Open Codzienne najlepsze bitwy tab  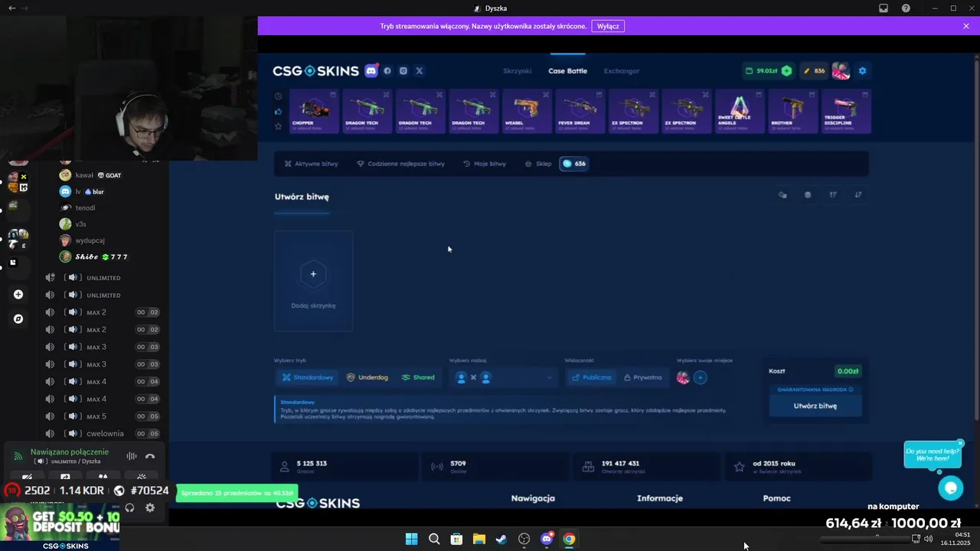pyautogui.click(x=400, y=164)
